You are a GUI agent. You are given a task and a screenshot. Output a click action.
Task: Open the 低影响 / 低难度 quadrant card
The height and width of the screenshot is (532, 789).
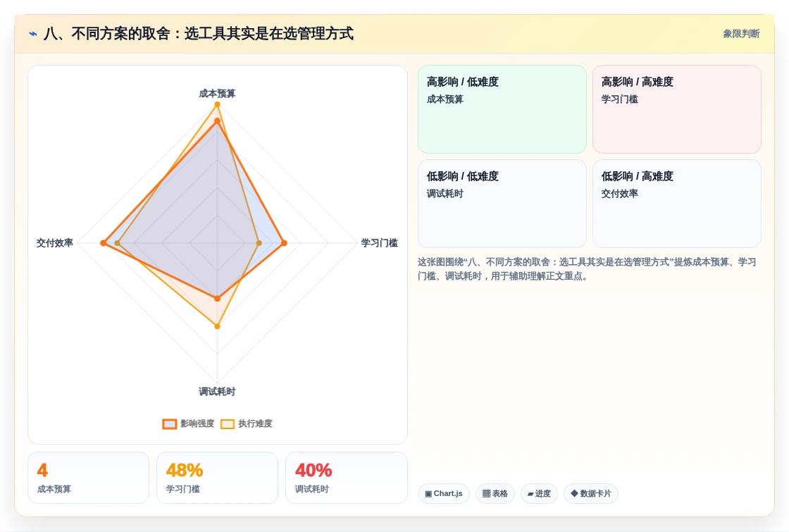click(502, 204)
